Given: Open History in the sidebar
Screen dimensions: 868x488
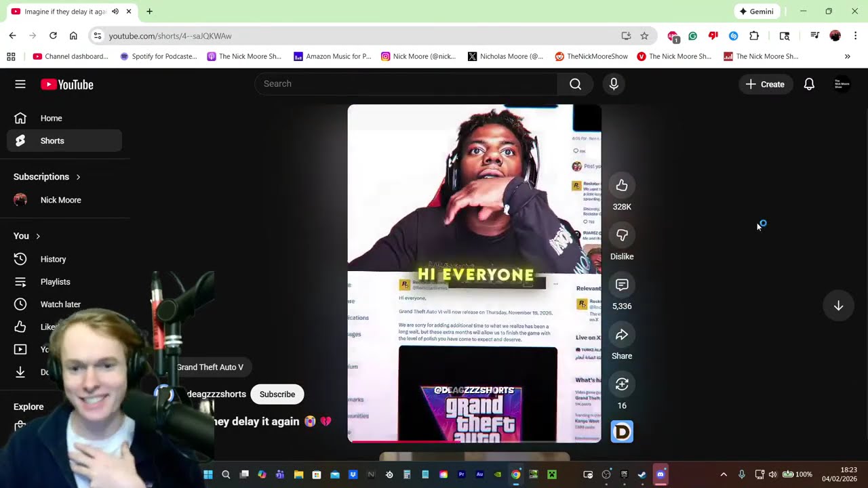Looking at the screenshot, I should [x=64, y=259].
